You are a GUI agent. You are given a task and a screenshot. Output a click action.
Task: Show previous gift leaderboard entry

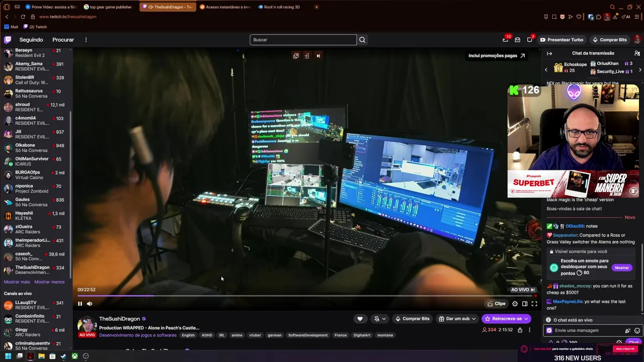point(546,70)
